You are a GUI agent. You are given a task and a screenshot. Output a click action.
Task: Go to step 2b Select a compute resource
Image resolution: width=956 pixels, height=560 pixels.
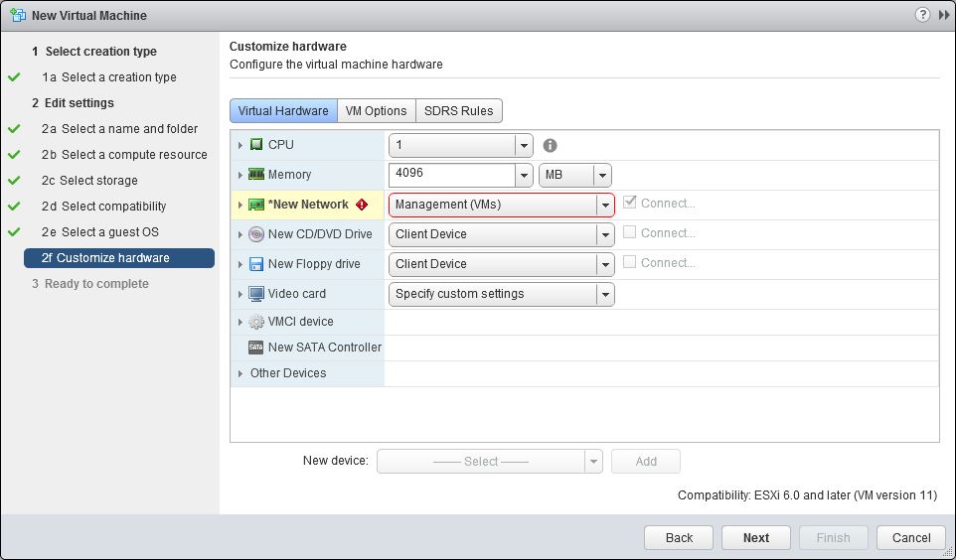pyautogui.click(x=124, y=155)
